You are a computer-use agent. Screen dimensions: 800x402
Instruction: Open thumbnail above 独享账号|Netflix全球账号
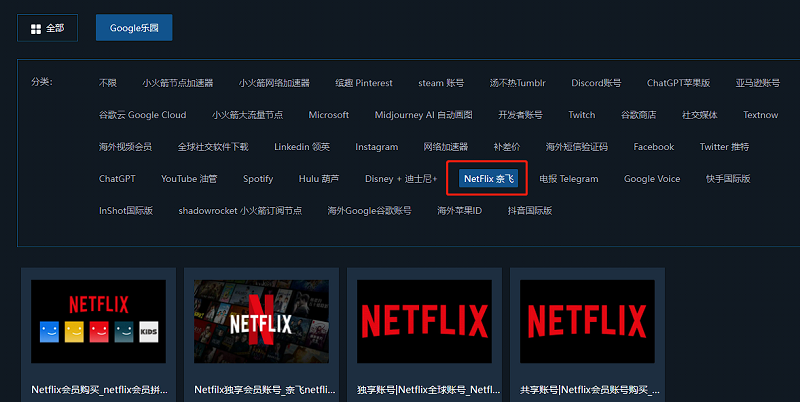(x=424, y=321)
